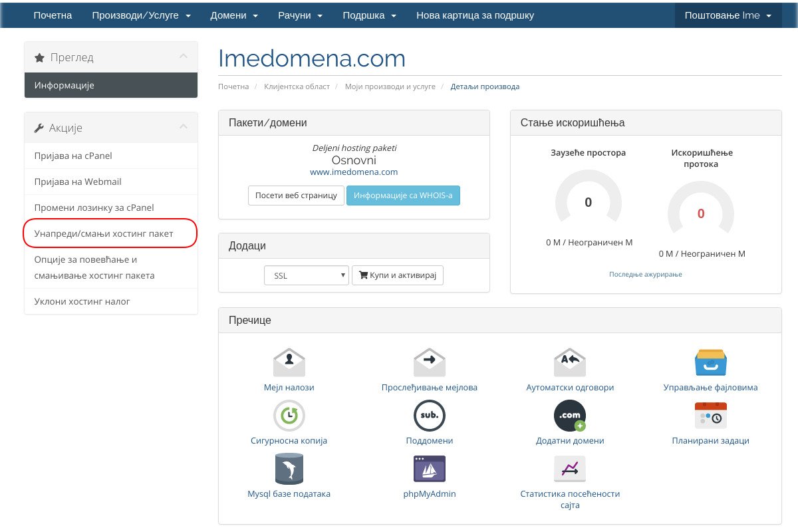Expand the SSL addon dropdown
798x532 pixels.
(x=307, y=275)
